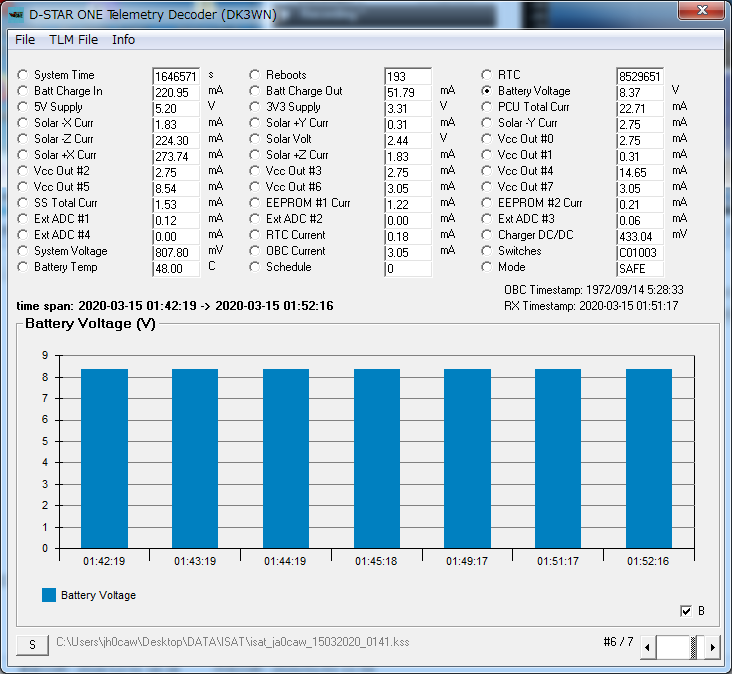
Task: Click the chart bar at 01:42:19
Action: click(105, 458)
